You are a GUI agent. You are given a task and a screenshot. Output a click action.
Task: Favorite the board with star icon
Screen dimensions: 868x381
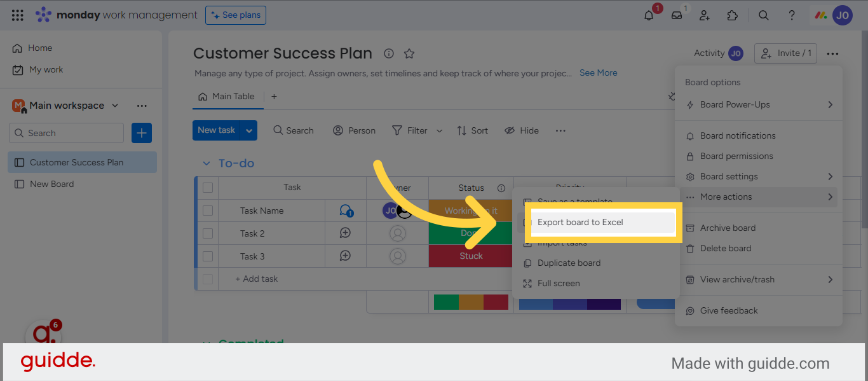click(x=409, y=53)
